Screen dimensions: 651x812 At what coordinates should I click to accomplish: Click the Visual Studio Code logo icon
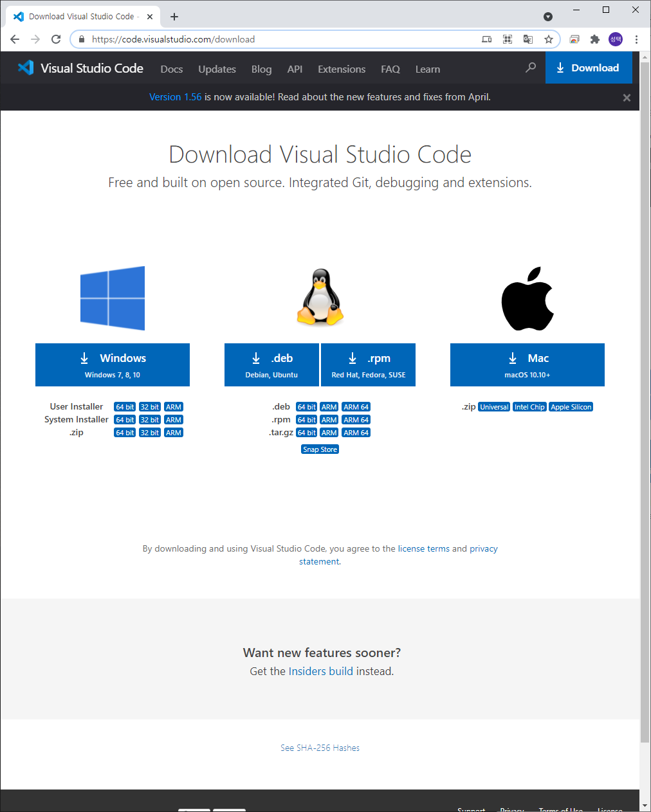click(26, 68)
